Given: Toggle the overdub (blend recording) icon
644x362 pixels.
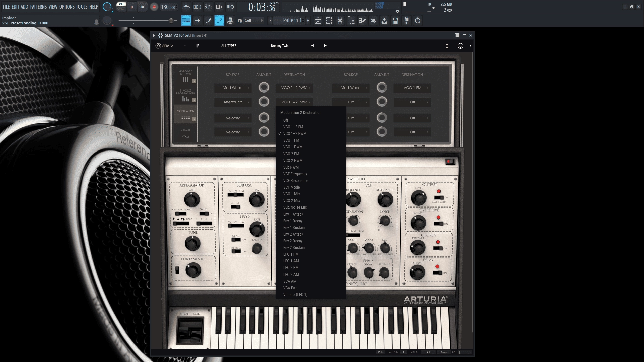Looking at the screenshot, I should click(219, 7).
